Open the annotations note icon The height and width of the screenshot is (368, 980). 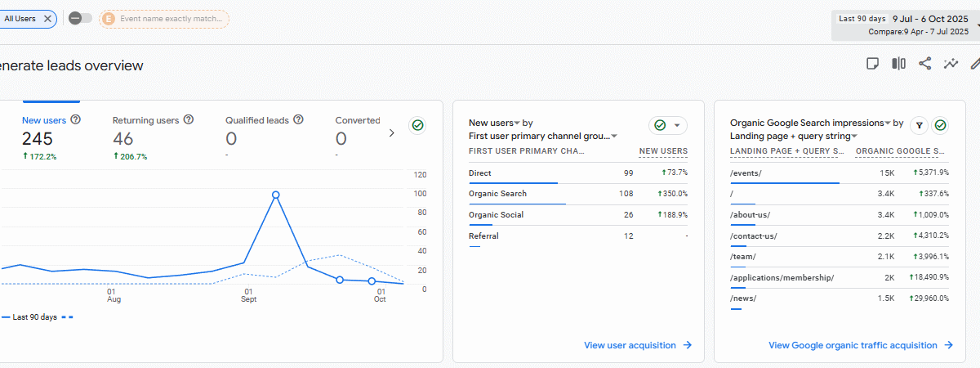pyautogui.click(x=872, y=64)
